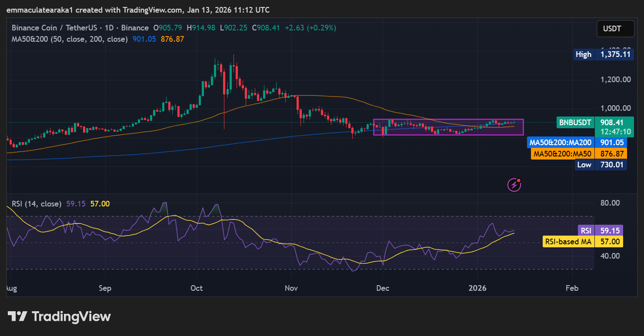Select the BNBUSDT price label on the scale
The height and width of the screenshot is (336, 644).
tap(575, 123)
